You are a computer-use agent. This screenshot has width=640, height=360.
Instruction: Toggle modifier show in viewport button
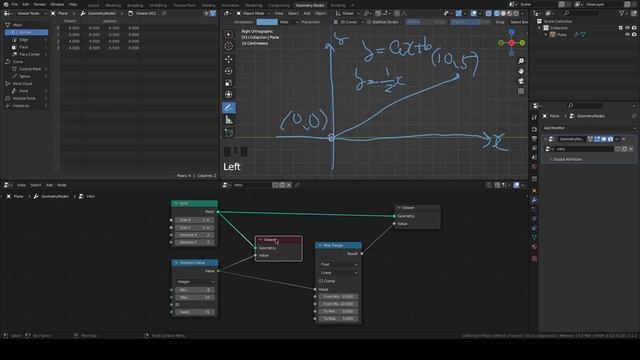coord(604,139)
